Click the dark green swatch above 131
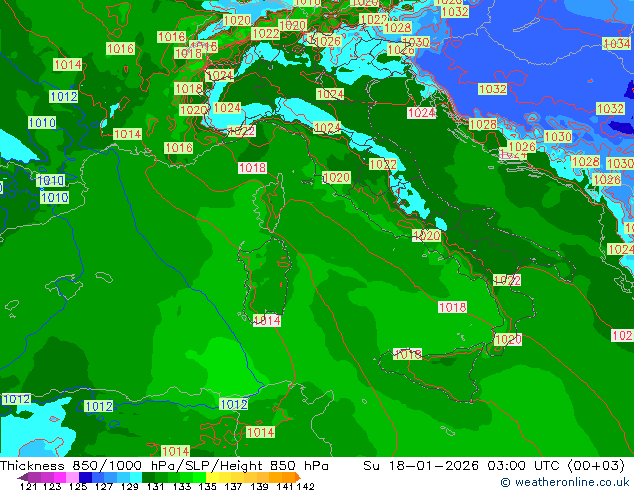Viewport: 634px width, 490px height. click(148, 477)
